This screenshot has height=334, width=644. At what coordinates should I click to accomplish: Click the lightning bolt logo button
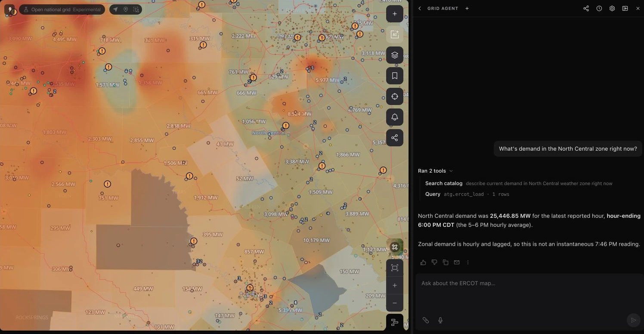[9, 9]
